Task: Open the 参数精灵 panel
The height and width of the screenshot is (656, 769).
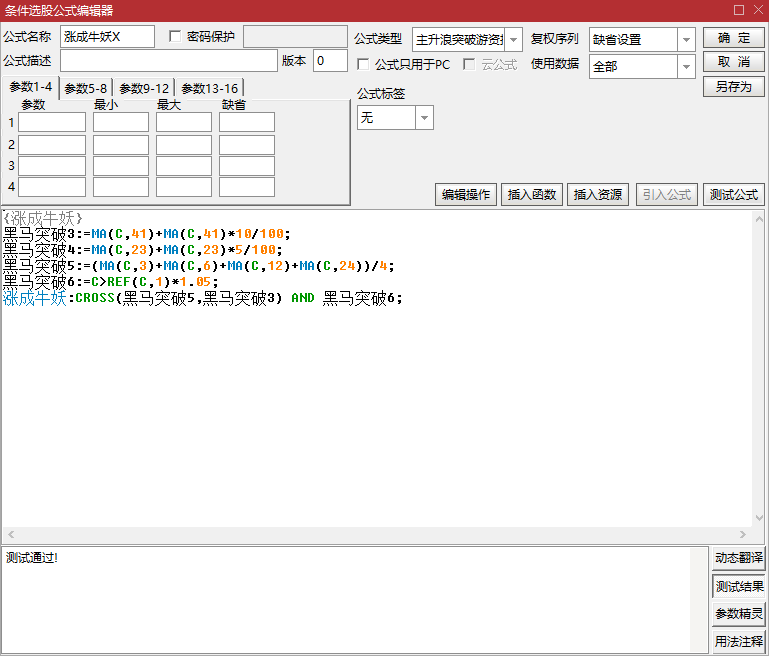Action: click(739, 614)
